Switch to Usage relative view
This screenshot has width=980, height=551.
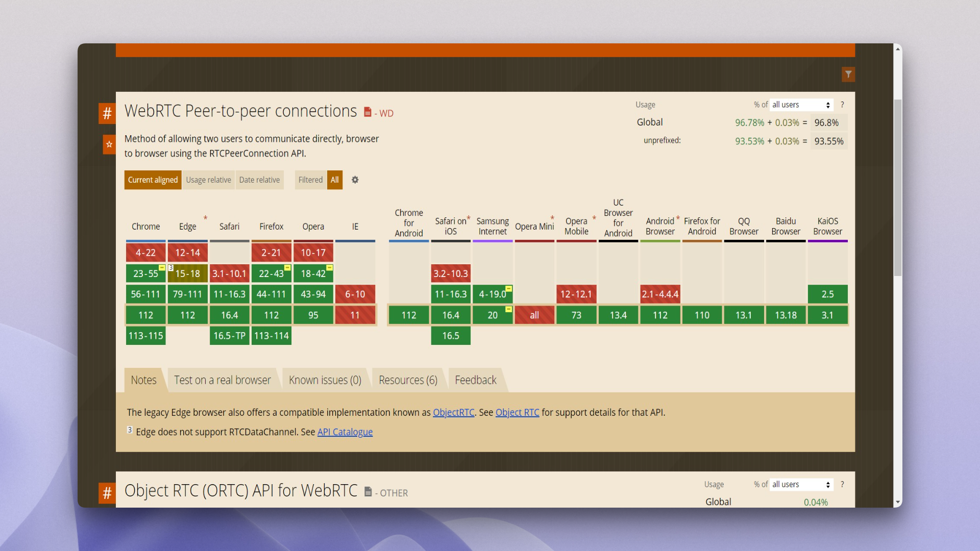[208, 180]
